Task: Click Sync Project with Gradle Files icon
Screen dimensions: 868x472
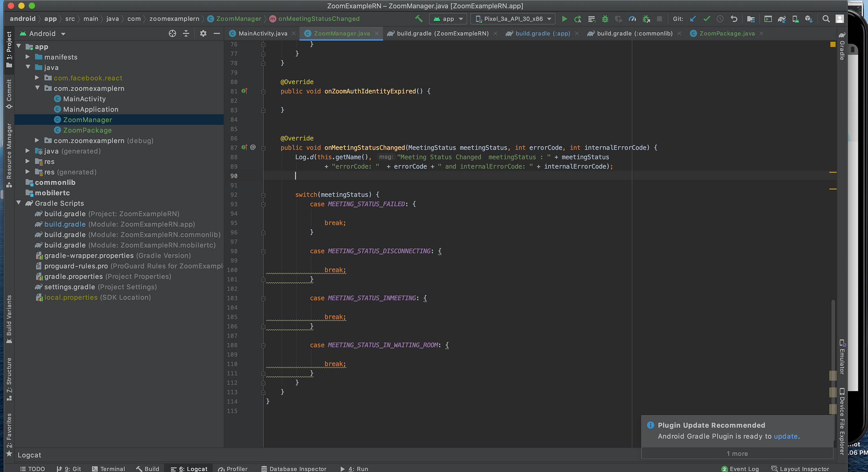Action: pos(782,19)
